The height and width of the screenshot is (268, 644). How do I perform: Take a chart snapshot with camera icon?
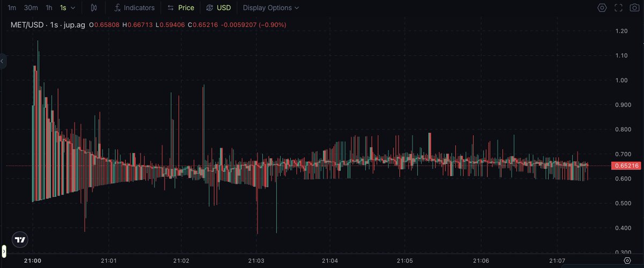pos(634,8)
